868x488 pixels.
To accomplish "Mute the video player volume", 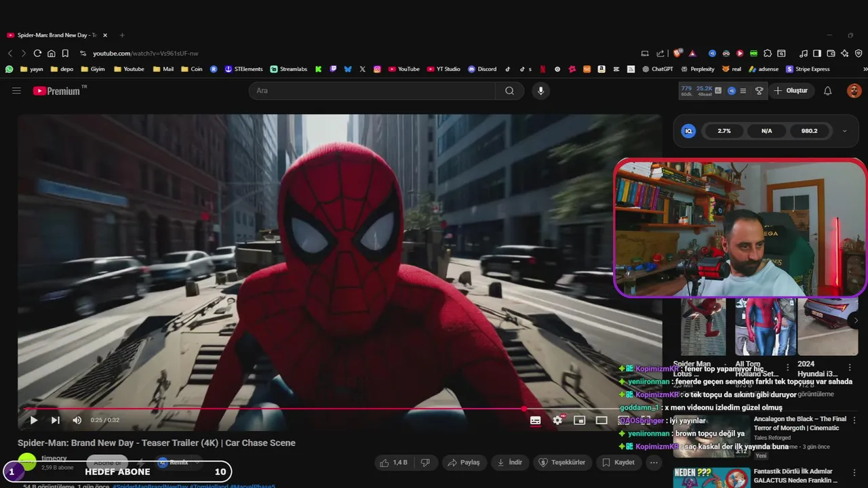I will pyautogui.click(x=77, y=420).
